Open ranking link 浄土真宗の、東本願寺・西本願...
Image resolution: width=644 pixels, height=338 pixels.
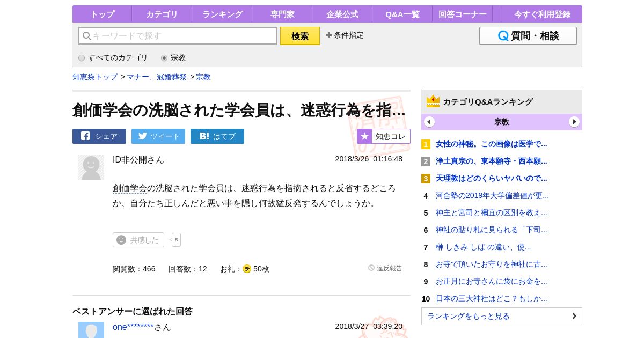click(492, 161)
